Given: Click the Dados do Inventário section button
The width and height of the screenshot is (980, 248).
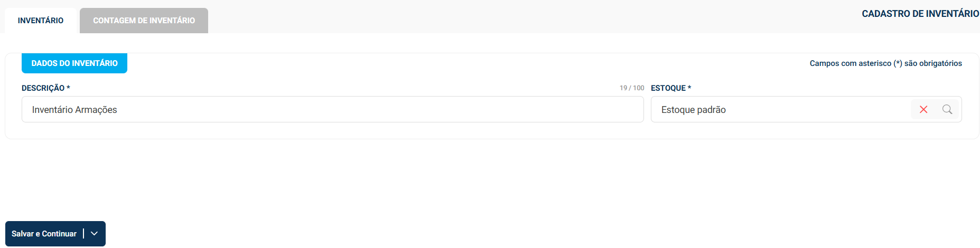Looking at the screenshot, I should coord(74,63).
